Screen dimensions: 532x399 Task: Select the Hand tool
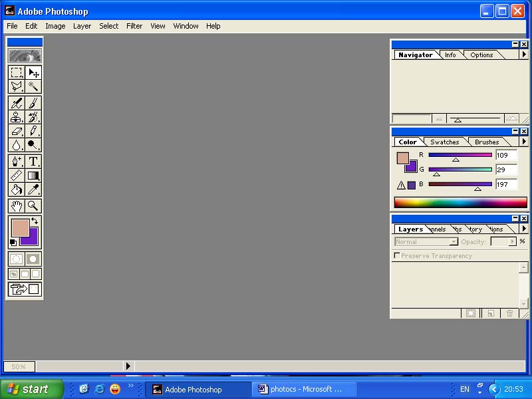tap(16, 205)
